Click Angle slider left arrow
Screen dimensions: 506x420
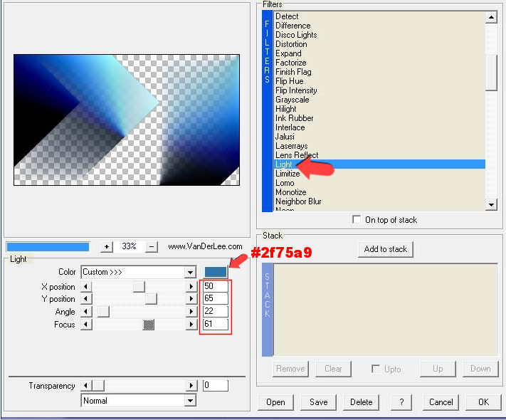click(86, 312)
